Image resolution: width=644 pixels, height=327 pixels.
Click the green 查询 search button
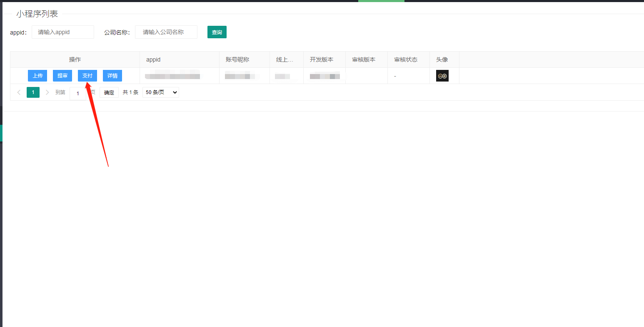[217, 32]
